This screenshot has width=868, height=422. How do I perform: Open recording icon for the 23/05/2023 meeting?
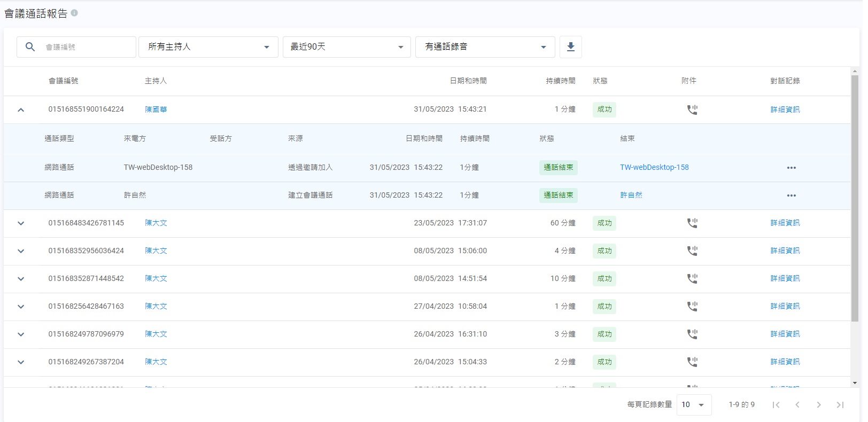pos(692,223)
